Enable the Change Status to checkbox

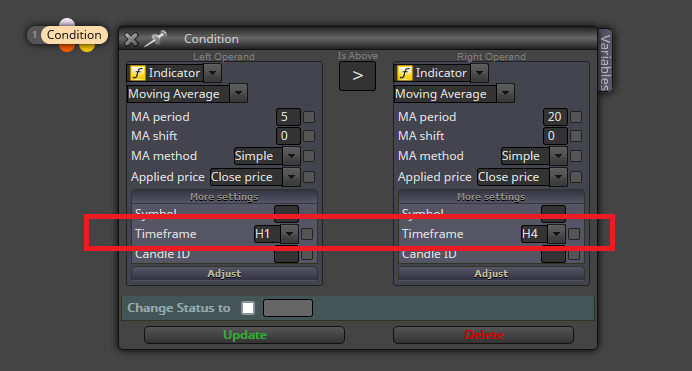(x=248, y=308)
